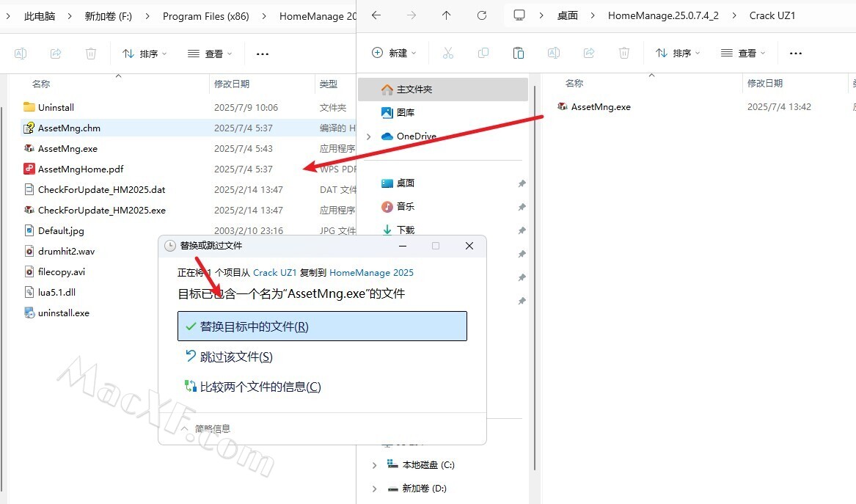Select AssetMng.exe in the left window file list
The width and height of the screenshot is (856, 504).
[x=67, y=148]
